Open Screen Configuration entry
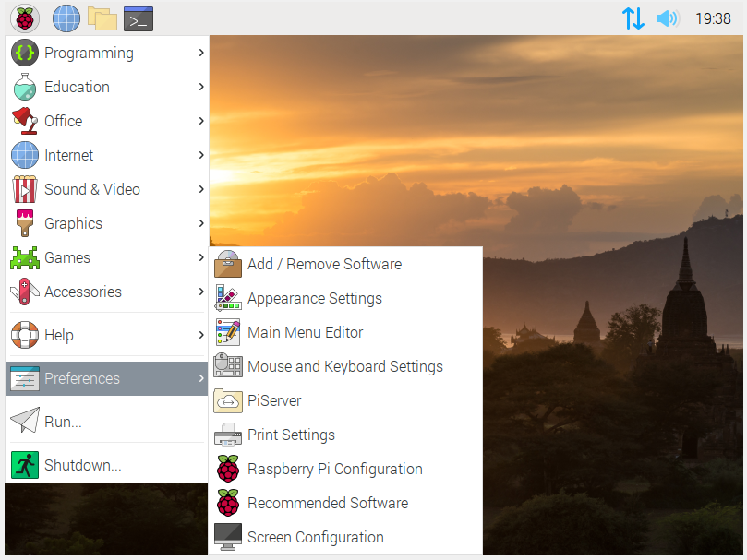 pos(346,537)
